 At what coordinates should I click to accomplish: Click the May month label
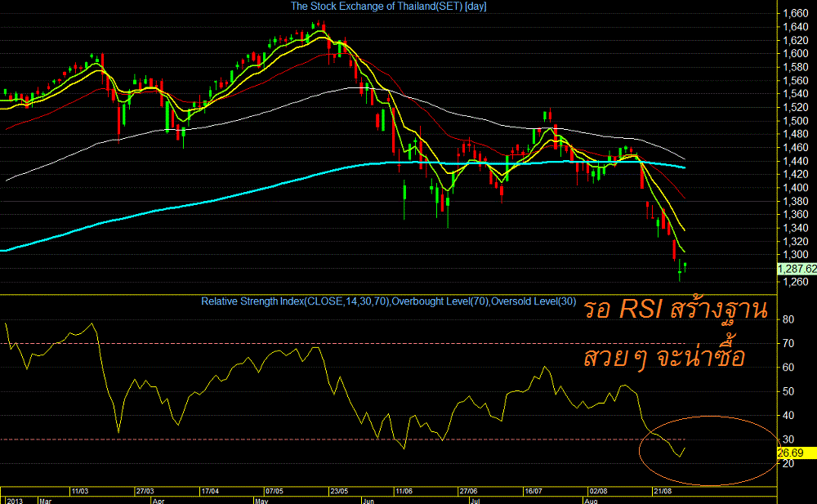[261, 501]
